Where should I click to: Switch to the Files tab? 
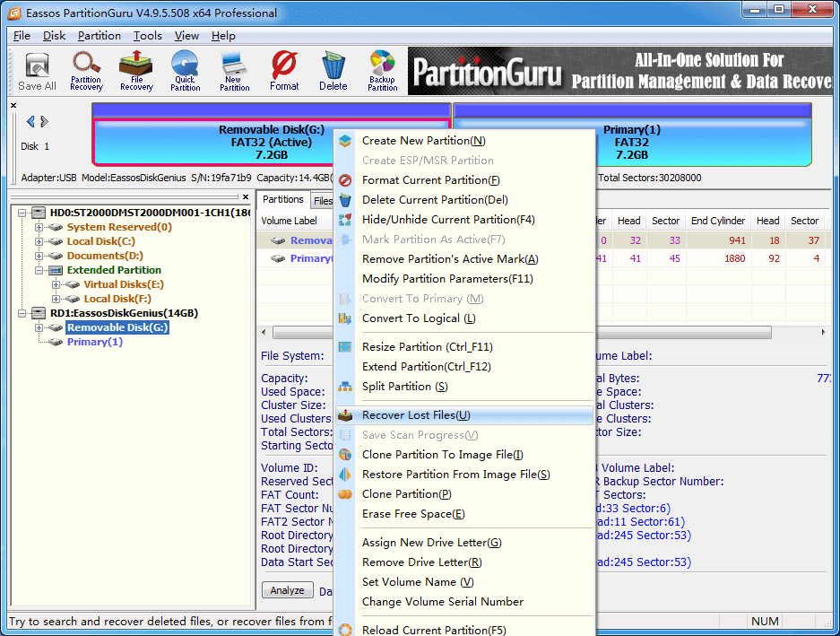(x=323, y=201)
